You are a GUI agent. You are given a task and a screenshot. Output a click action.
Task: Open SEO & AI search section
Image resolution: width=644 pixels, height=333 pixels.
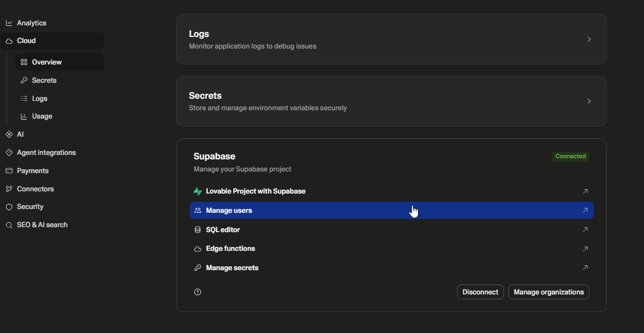pyautogui.click(x=52, y=224)
